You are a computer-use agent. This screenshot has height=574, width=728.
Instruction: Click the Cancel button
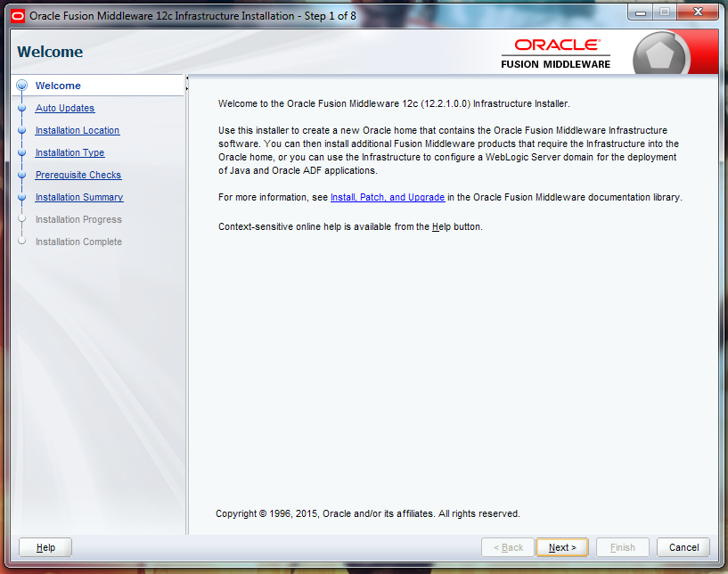tap(683, 547)
